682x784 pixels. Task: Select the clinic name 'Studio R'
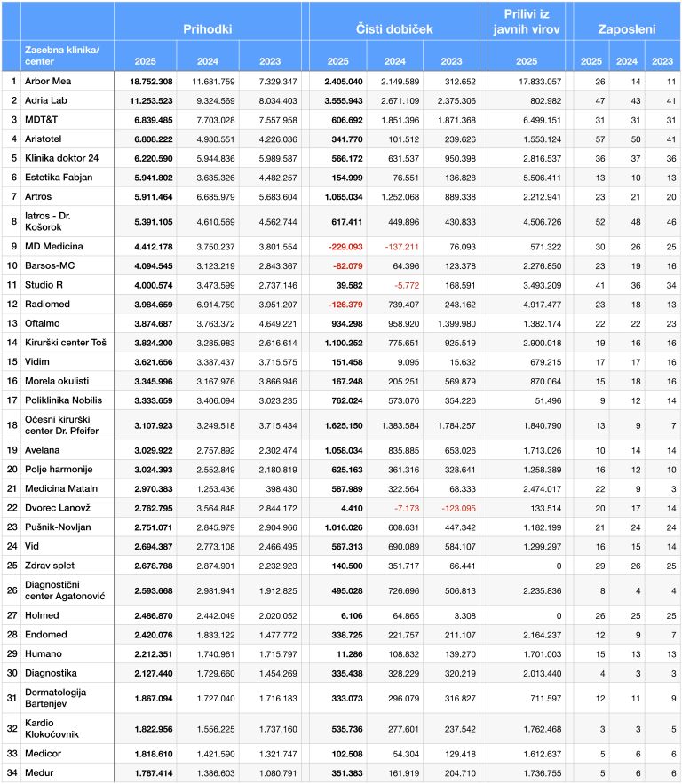pos(44,285)
